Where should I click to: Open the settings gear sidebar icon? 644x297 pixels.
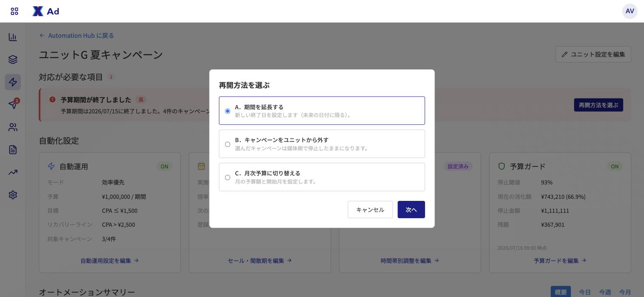13,195
